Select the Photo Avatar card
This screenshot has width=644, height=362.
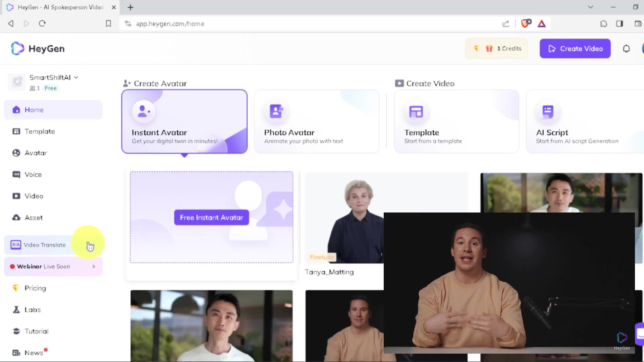(x=316, y=121)
